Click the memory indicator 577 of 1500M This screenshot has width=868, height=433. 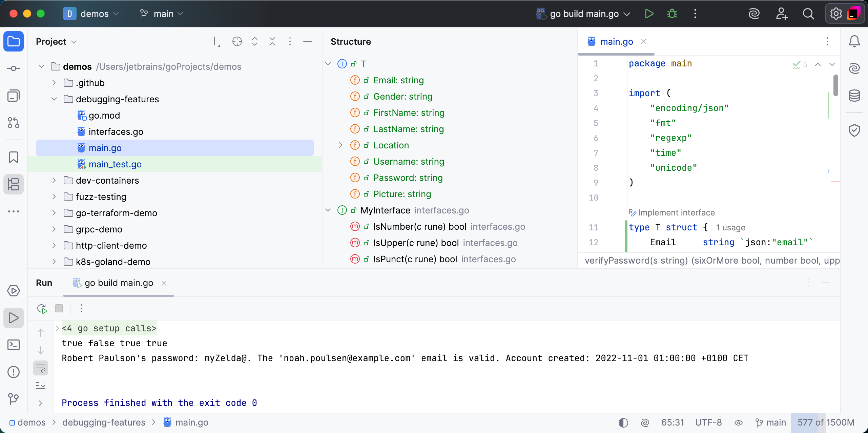coord(825,422)
